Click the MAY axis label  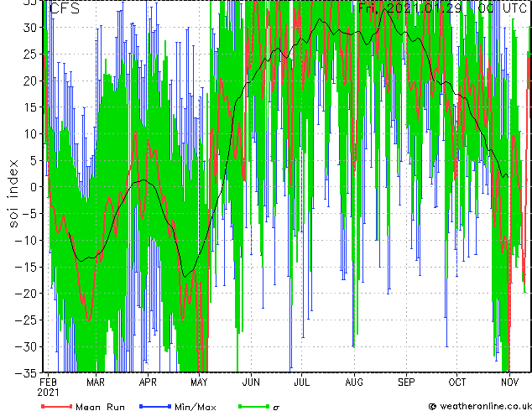[x=199, y=382]
